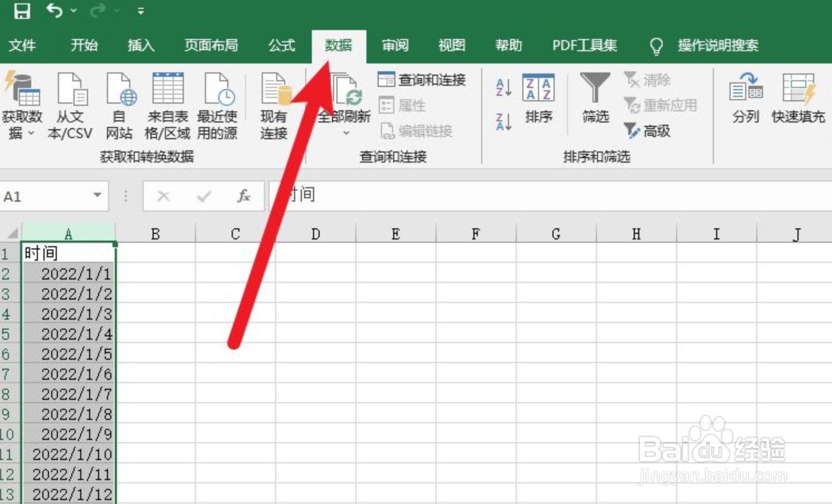Click the formula bar showing 时间
The image size is (832, 504).
click(x=550, y=195)
